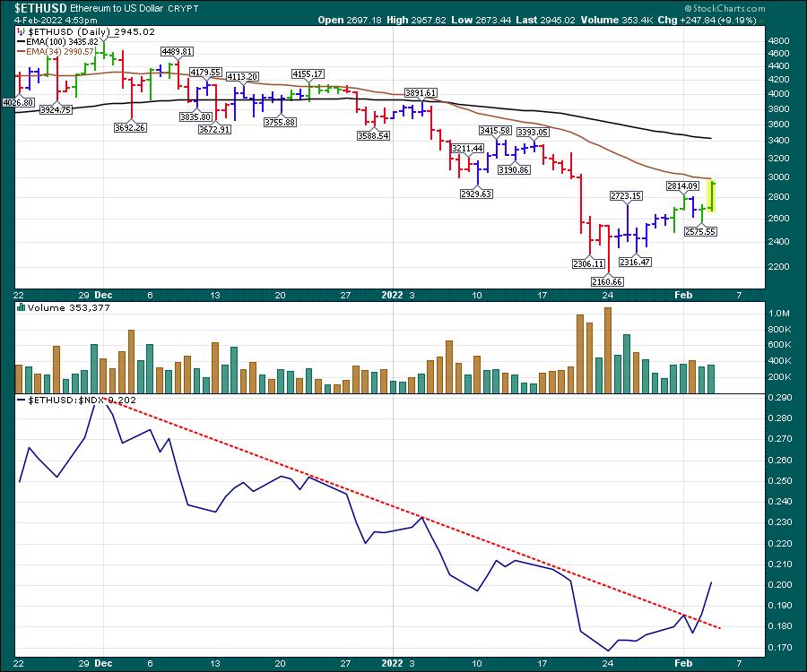Click the 2575.55 price label
Viewport: 807px width, 672px height.
703,231
